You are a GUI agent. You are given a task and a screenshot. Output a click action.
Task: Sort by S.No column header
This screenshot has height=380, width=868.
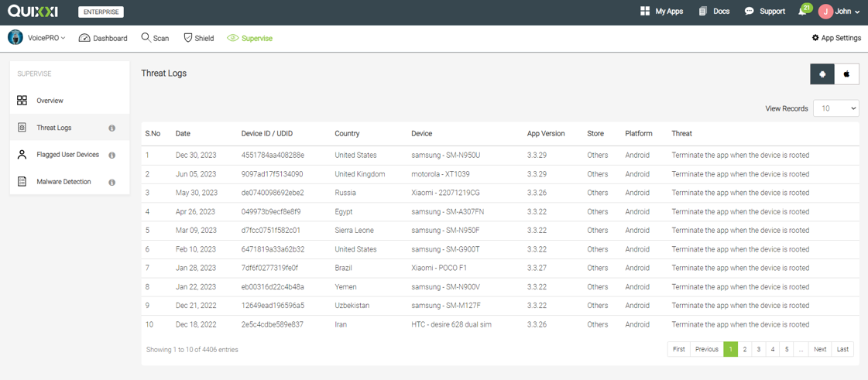[x=153, y=134]
